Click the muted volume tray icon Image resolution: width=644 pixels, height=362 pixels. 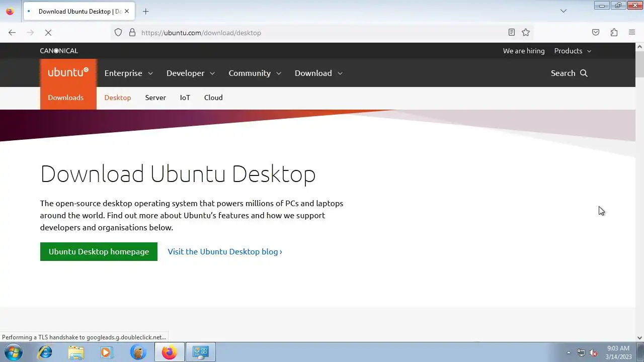click(594, 352)
